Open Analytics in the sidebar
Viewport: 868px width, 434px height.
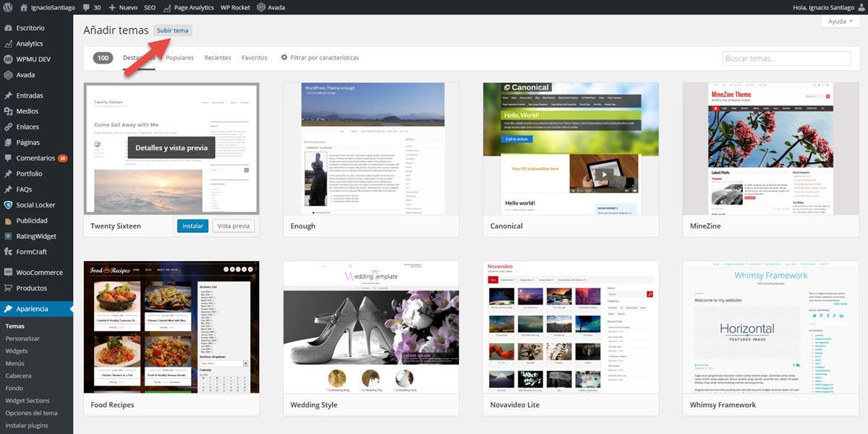click(30, 43)
